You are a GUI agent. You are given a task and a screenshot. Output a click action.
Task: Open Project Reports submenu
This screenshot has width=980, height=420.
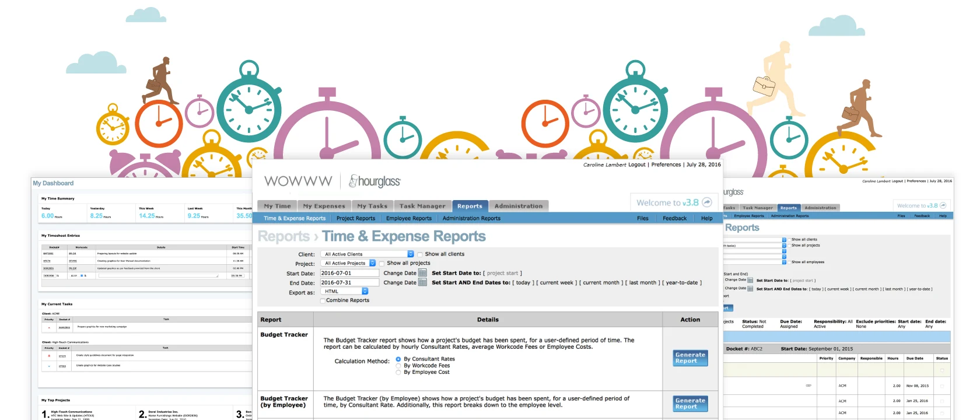pos(356,218)
